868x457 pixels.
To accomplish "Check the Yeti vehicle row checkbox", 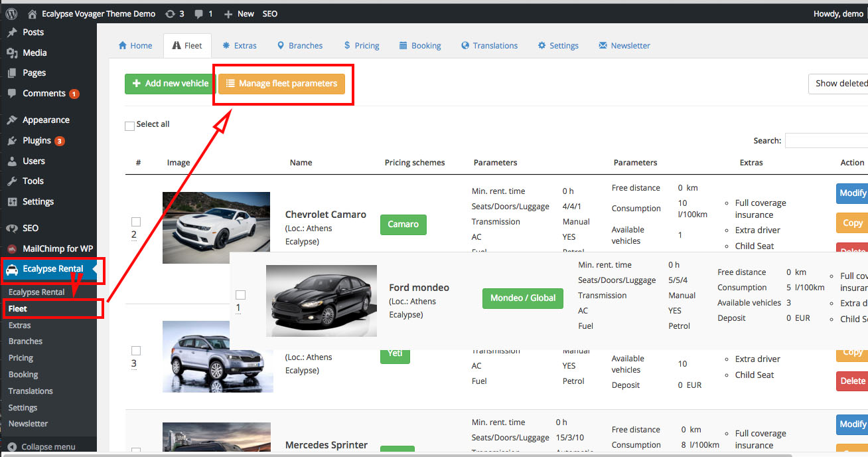I will click(136, 351).
